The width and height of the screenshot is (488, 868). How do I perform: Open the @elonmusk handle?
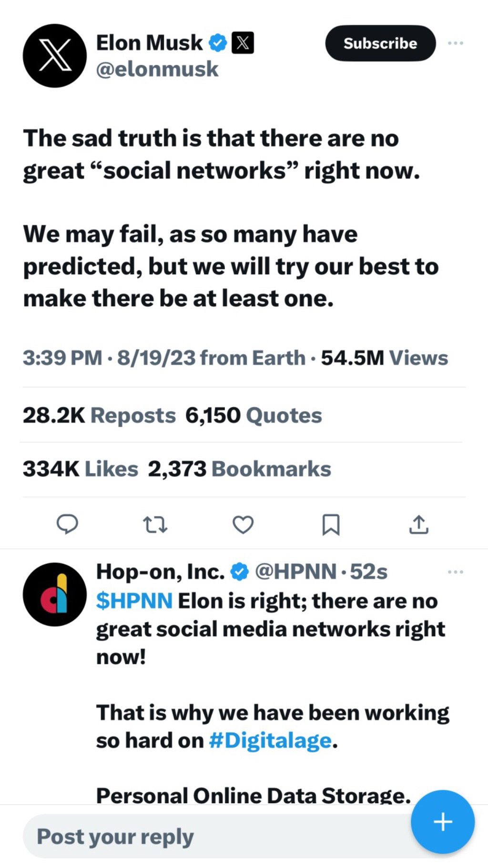click(157, 69)
